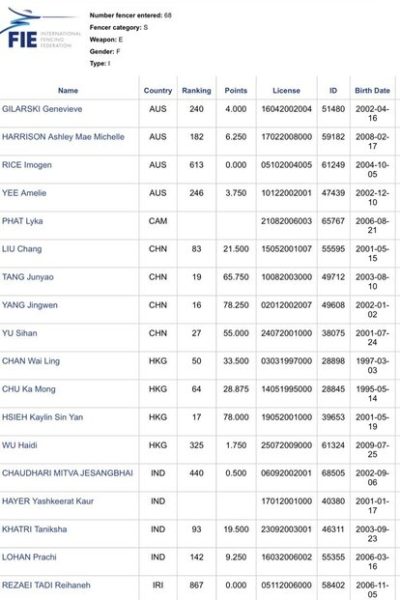This screenshot has height=600, width=400.
Task: Open REZAEI TADI Reihaneh entry
Action: [x=46, y=585]
